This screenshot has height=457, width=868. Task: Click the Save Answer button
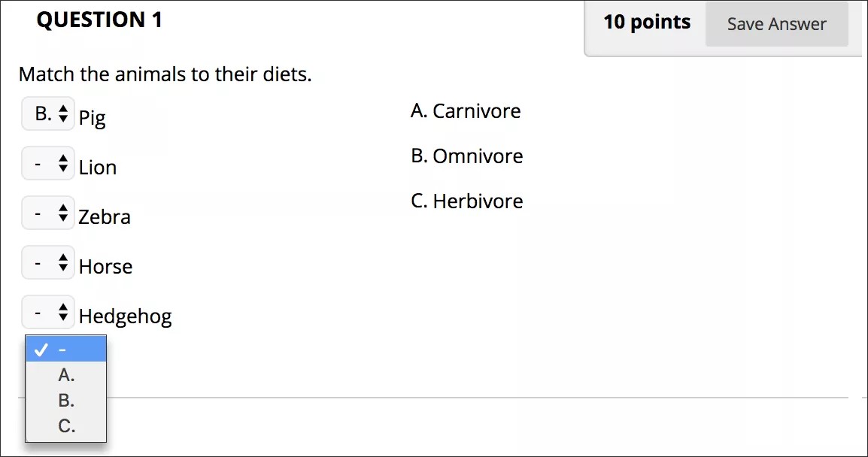pos(776,24)
